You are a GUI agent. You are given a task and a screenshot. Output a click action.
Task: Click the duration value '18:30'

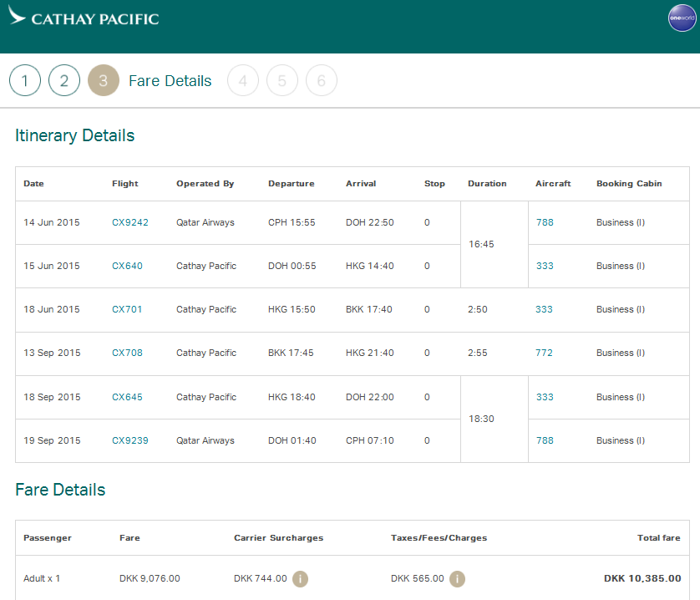(x=481, y=419)
